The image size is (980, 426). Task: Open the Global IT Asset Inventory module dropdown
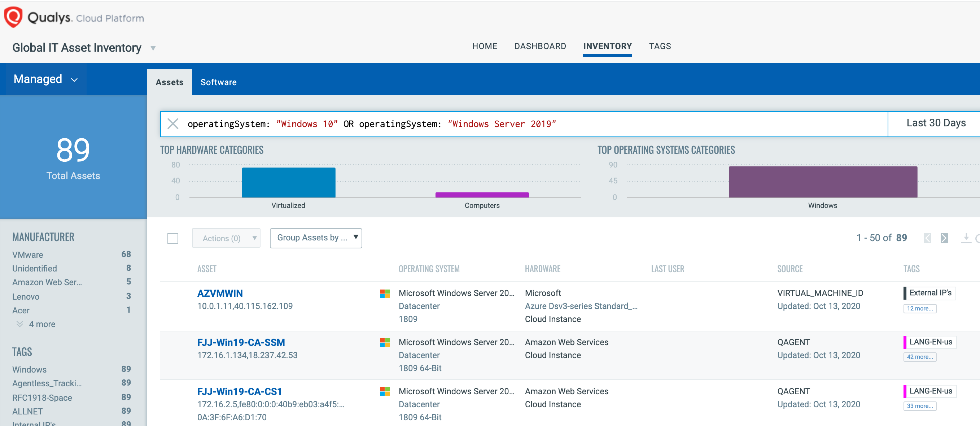(x=153, y=48)
